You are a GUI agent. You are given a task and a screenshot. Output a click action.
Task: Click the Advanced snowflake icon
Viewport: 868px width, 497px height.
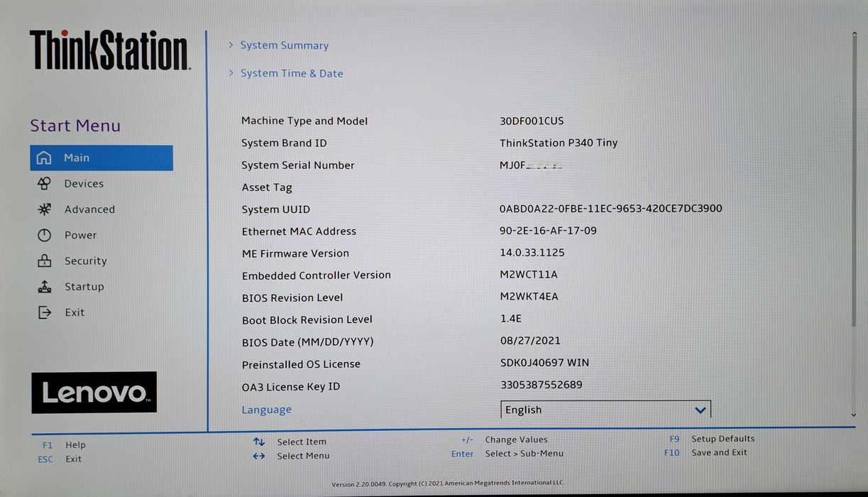pyautogui.click(x=44, y=209)
